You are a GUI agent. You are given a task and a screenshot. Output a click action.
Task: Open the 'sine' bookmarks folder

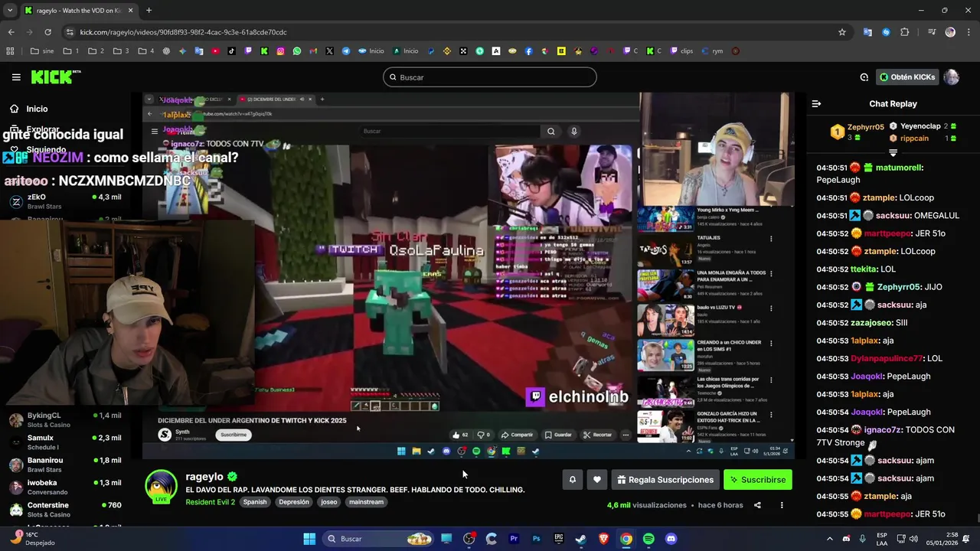pyautogui.click(x=42, y=51)
